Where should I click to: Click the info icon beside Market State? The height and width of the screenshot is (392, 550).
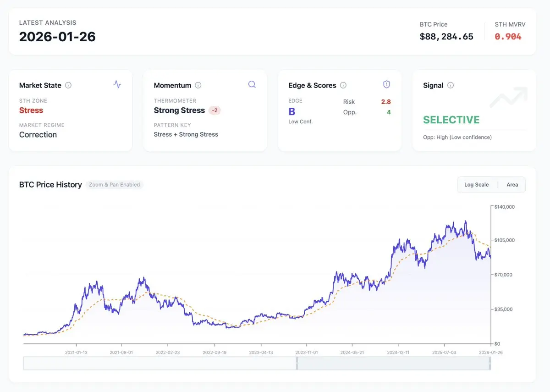click(68, 85)
